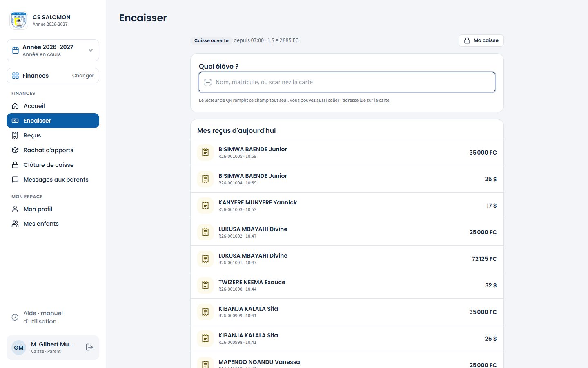Click receipt icon for R26-000998

click(x=205, y=339)
